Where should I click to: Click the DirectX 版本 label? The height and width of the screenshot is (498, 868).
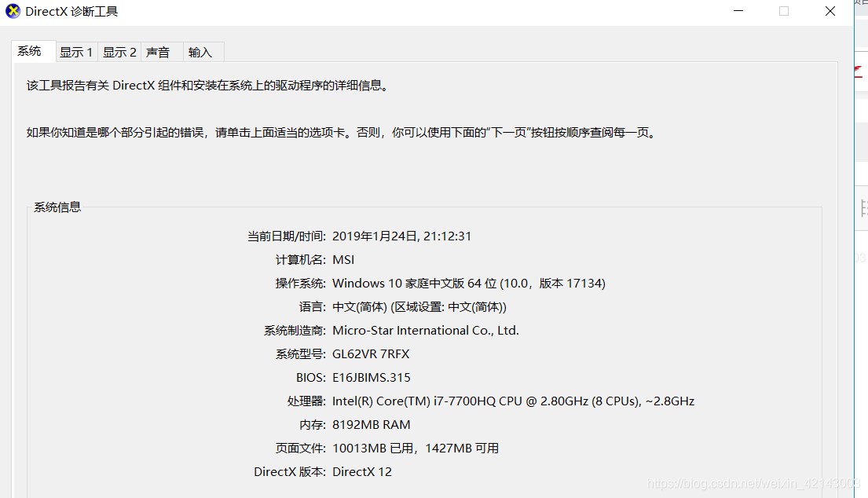pos(290,472)
